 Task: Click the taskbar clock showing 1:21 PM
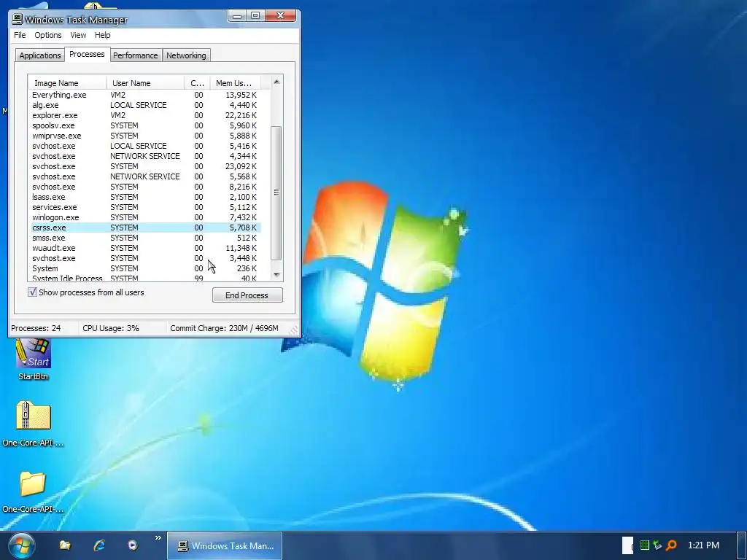click(703, 545)
